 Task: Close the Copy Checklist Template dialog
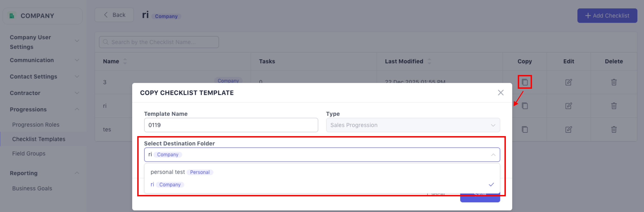500,93
